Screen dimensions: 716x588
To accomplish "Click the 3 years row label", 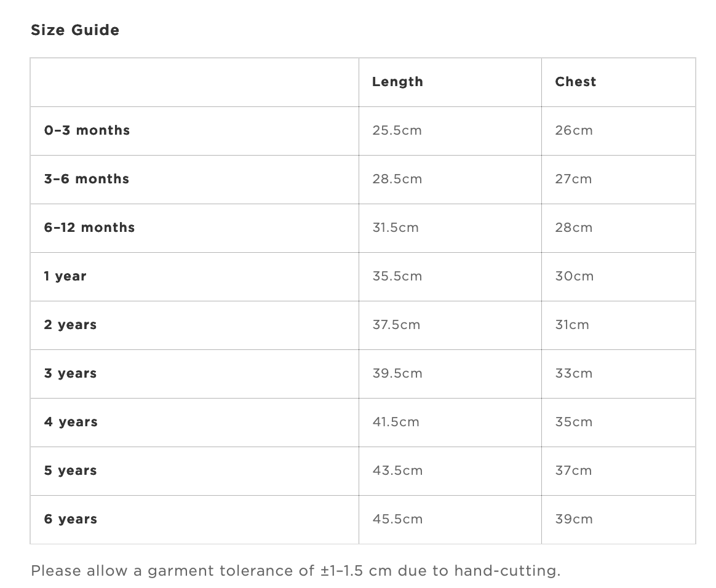I will click(x=70, y=373).
